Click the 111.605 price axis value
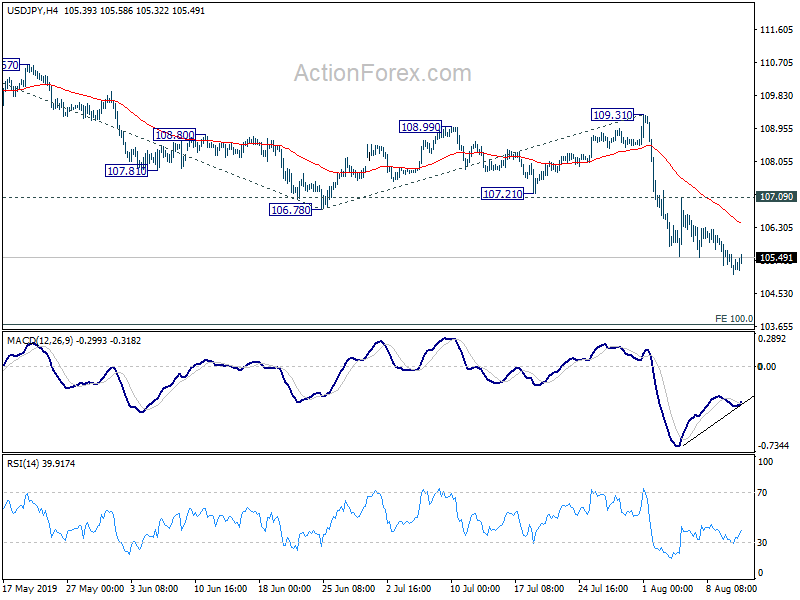Image resolution: width=800 pixels, height=600 pixels. click(777, 31)
